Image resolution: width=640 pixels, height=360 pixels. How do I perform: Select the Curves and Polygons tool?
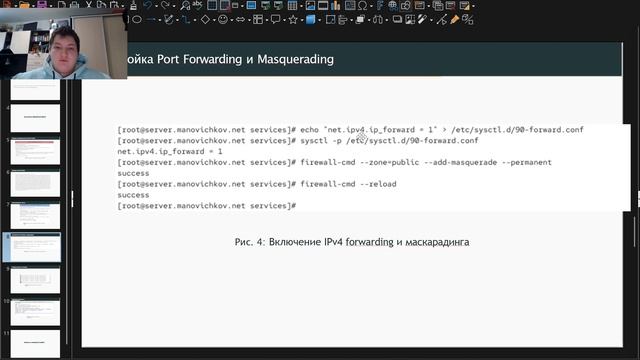pos(169,19)
